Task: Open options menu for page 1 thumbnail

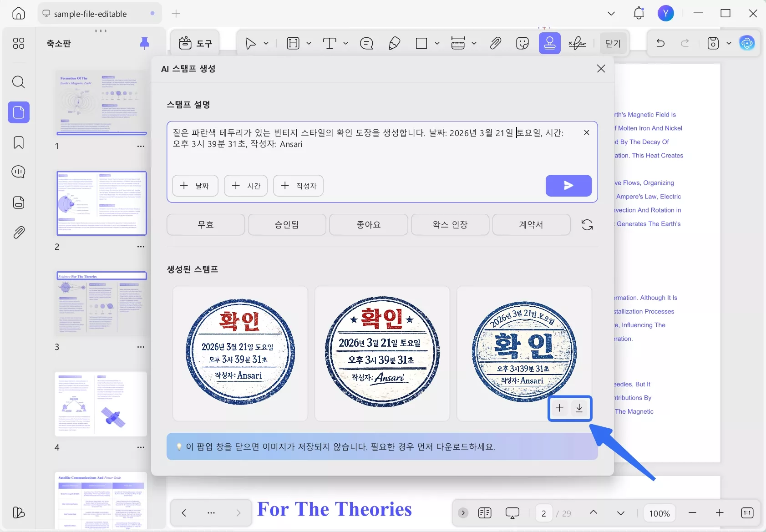Action: coord(141,147)
